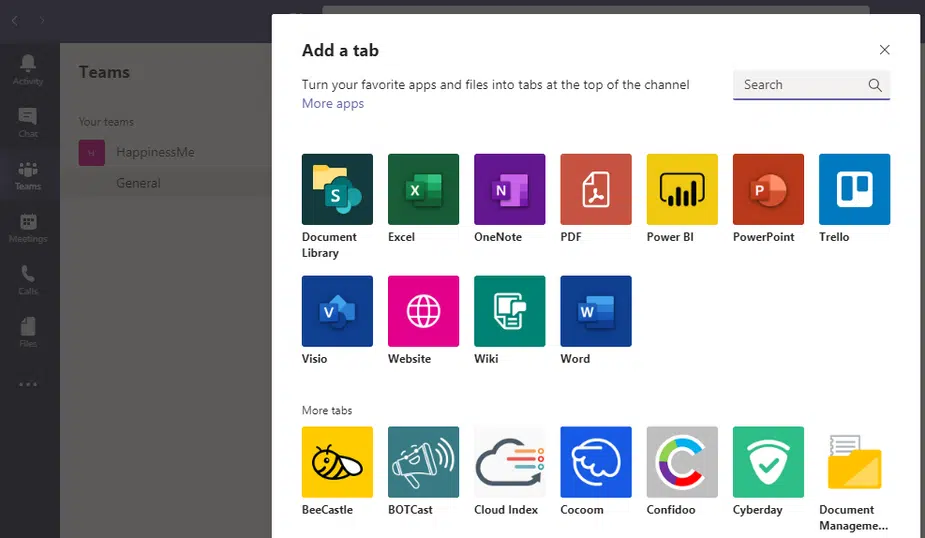925x538 pixels.
Task: Pick the PDF tab app
Action: [595, 189]
